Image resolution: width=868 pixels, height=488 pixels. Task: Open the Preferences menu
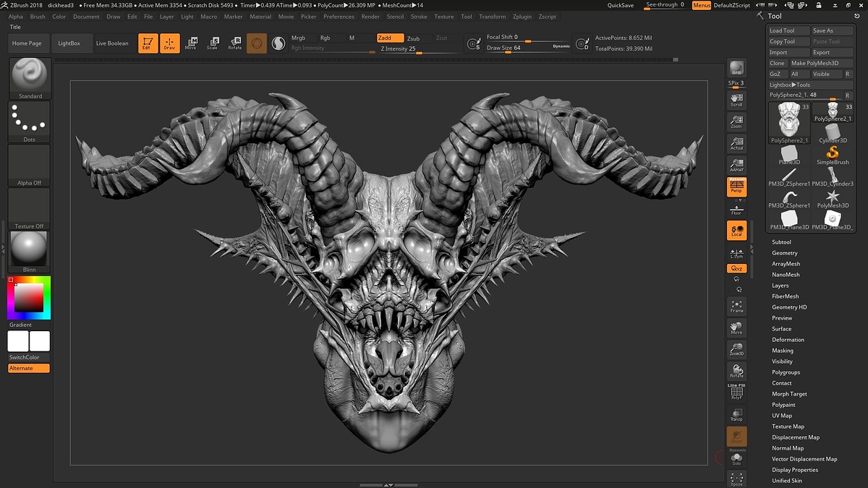click(x=339, y=17)
